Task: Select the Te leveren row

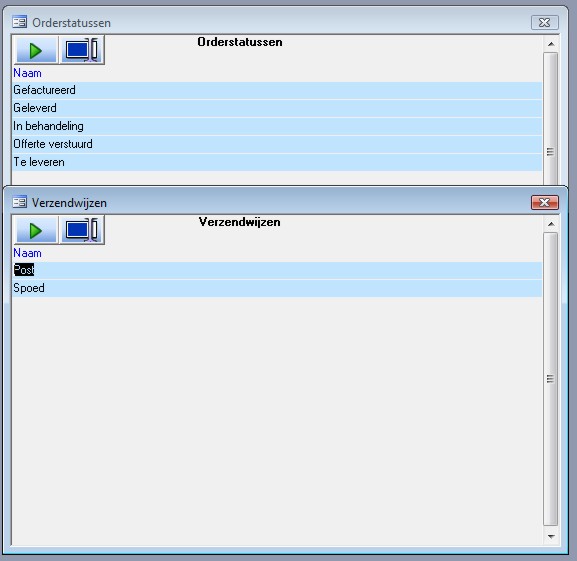Action: (277, 162)
